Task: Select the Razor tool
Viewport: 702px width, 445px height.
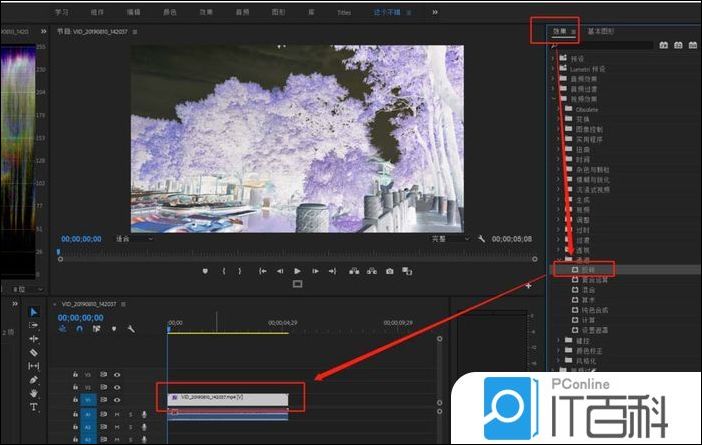Action: tap(33, 353)
